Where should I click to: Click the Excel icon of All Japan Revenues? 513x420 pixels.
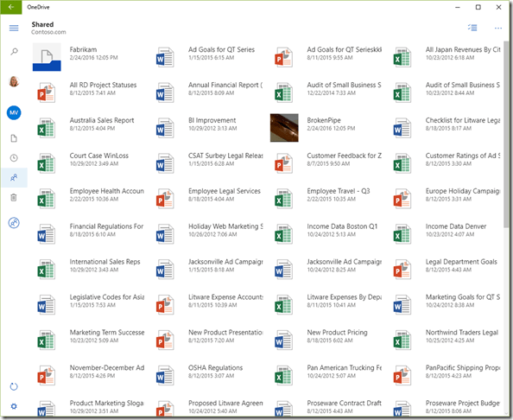(x=402, y=57)
